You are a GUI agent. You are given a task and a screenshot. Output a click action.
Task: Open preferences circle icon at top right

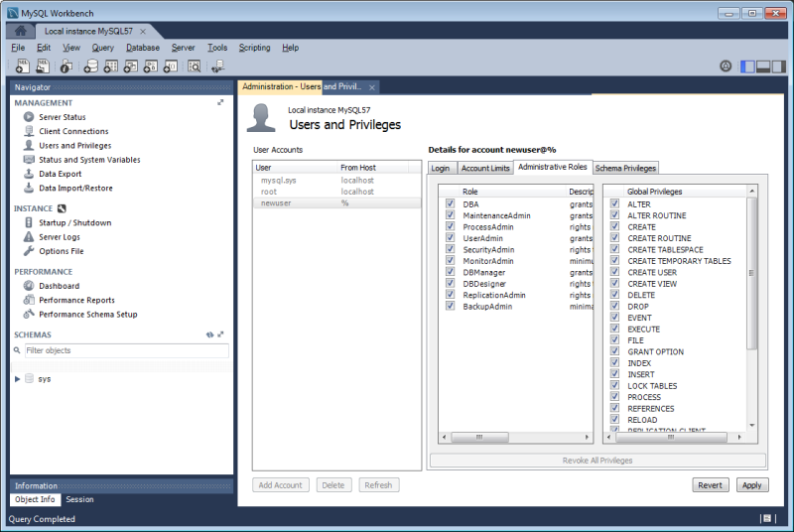tap(726, 66)
